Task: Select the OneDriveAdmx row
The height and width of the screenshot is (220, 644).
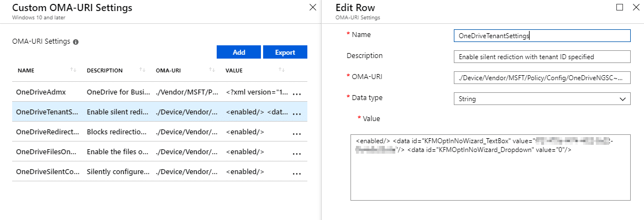Action: (160, 92)
